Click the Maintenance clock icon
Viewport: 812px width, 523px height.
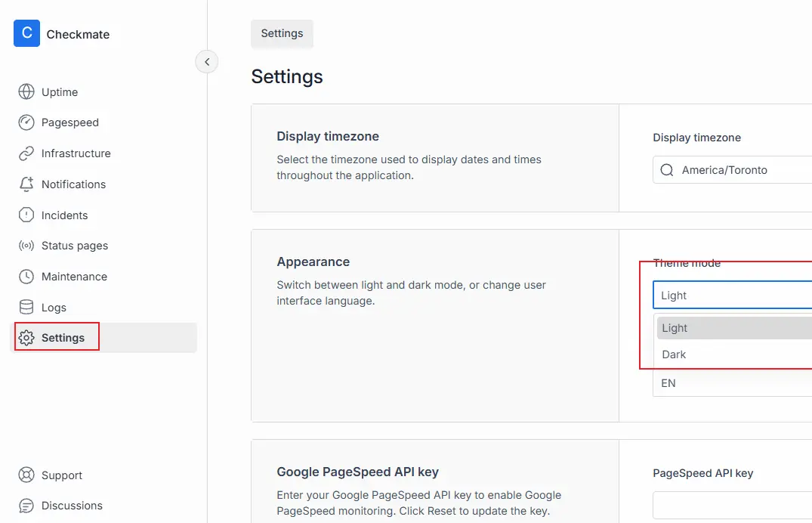pyautogui.click(x=26, y=277)
